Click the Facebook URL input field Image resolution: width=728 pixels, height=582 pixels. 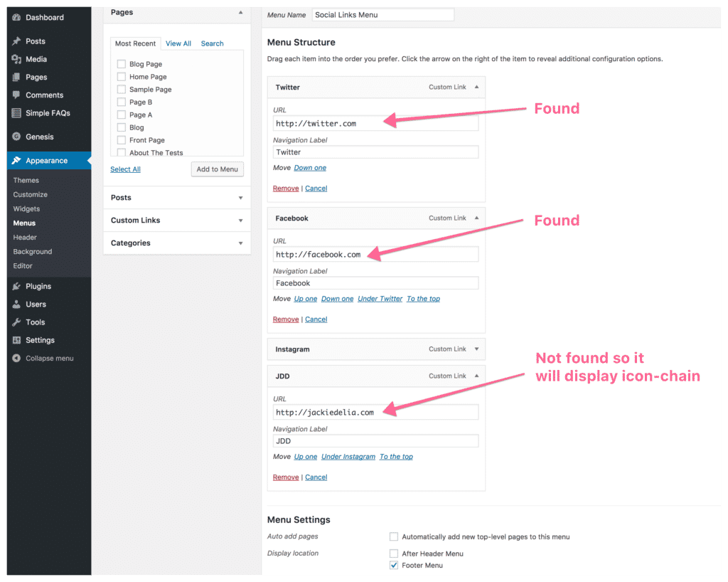pyautogui.click(x=375, y=255)
